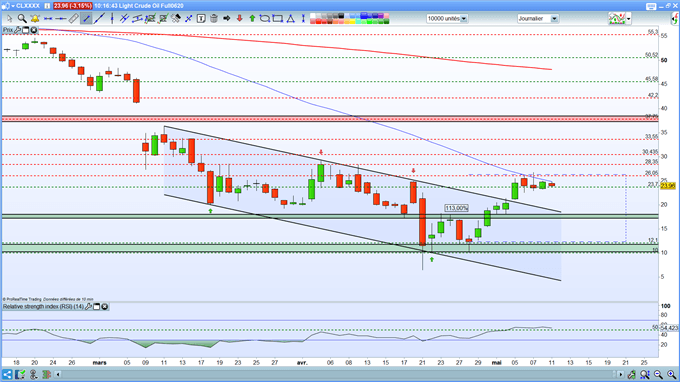Pick the white color swatch
680x382 pixels.
[313, 16]
